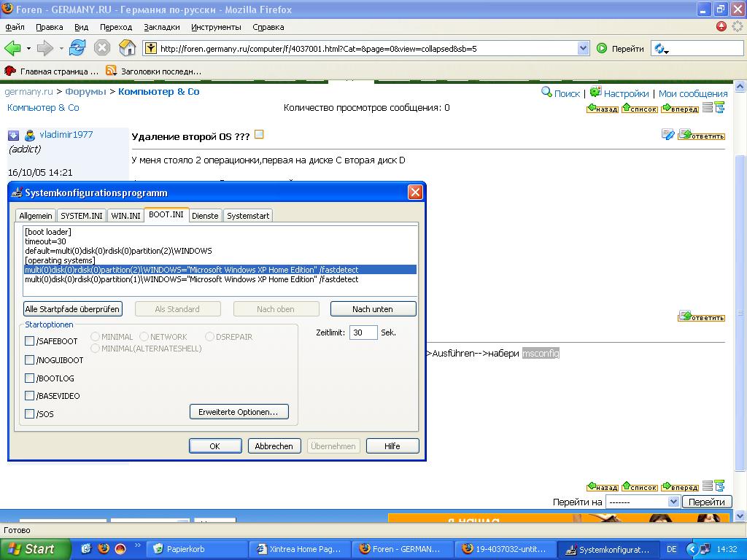Click the user icon beside vladimir1977
747x560 pixels.
(30, 136)
